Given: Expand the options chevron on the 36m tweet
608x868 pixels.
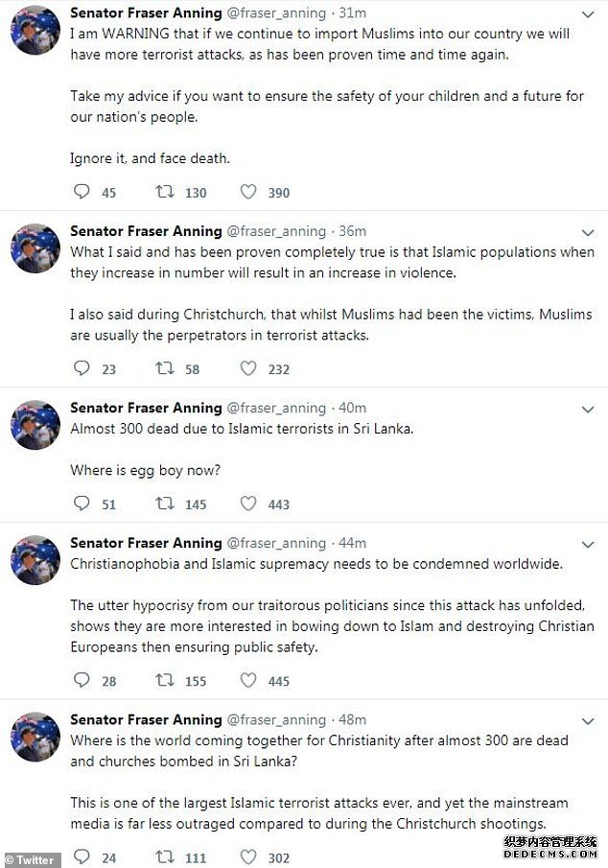Looking at the screenshot, I should pos(588,232).
